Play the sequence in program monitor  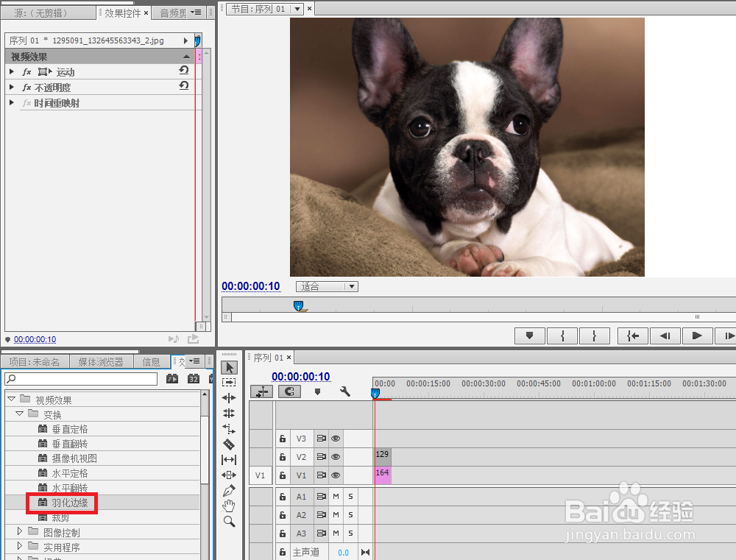[x=697, y=336]
